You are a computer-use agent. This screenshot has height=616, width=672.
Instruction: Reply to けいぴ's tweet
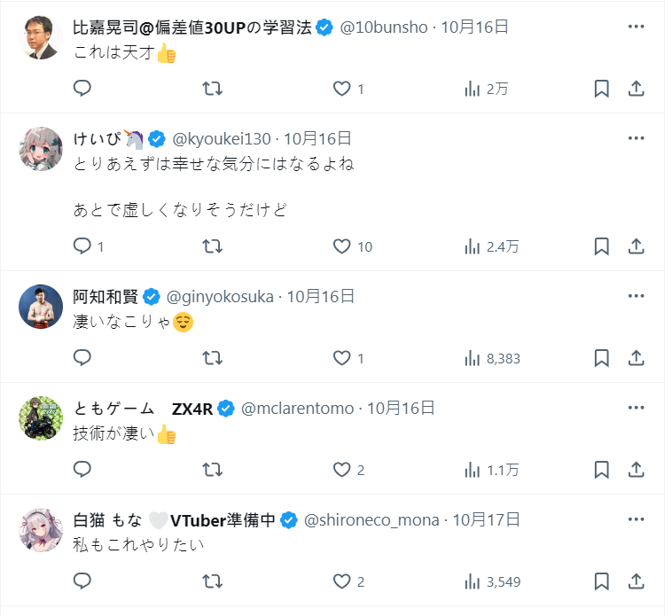point(82,246)
